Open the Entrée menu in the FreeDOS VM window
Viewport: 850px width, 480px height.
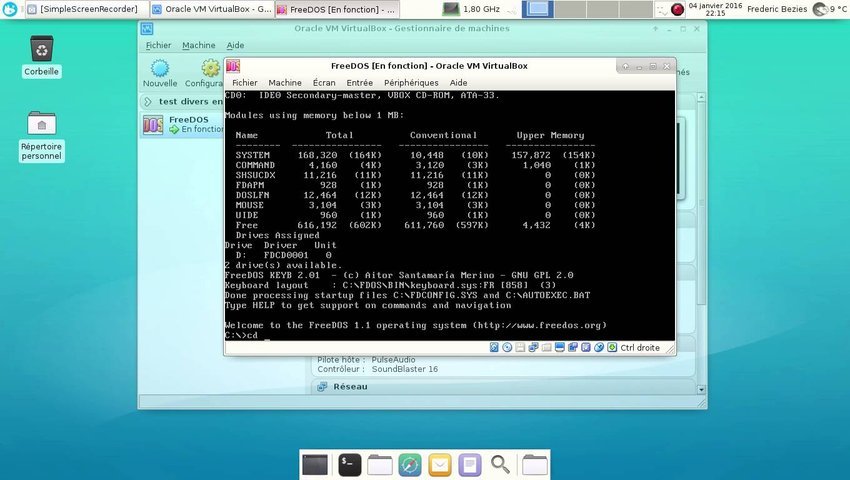pos(359,82)
